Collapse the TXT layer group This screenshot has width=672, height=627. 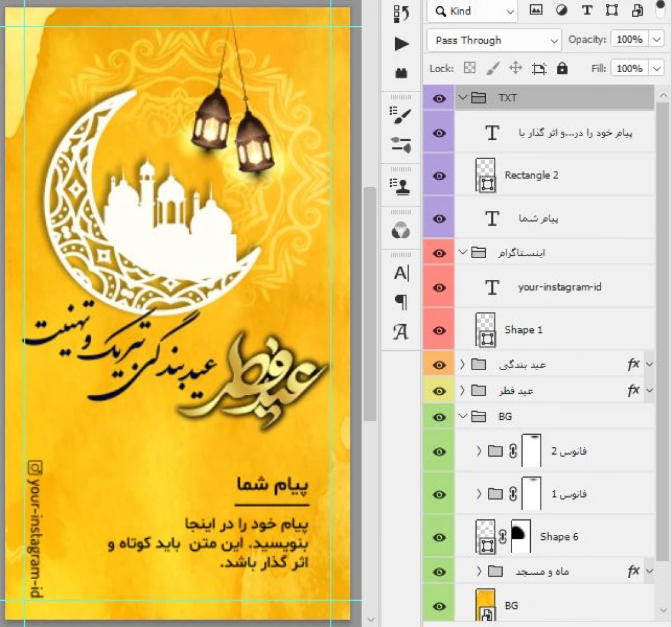462,98
